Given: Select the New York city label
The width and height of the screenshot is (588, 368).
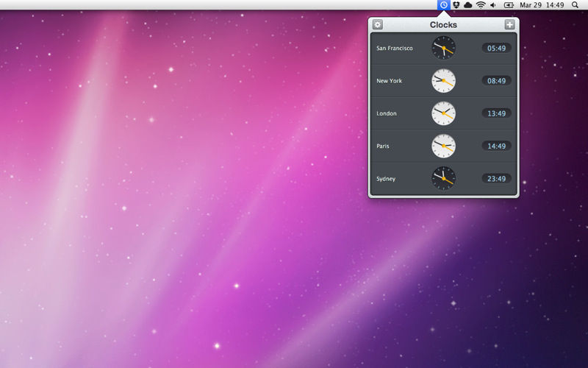Looking at the screenshot, I should (389, 81).
